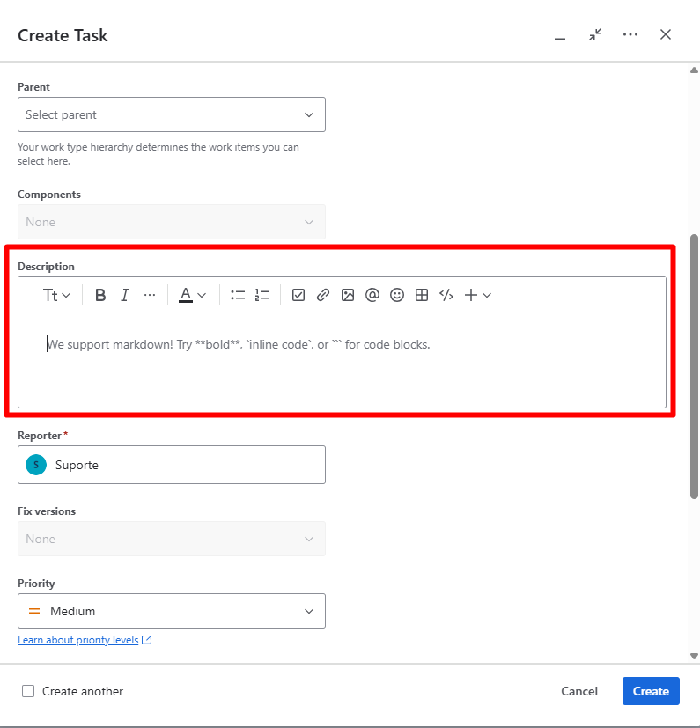Screen dimensions: 700x728
Task: Open the text styles Tt menu
Action: [x=56, y=295]
